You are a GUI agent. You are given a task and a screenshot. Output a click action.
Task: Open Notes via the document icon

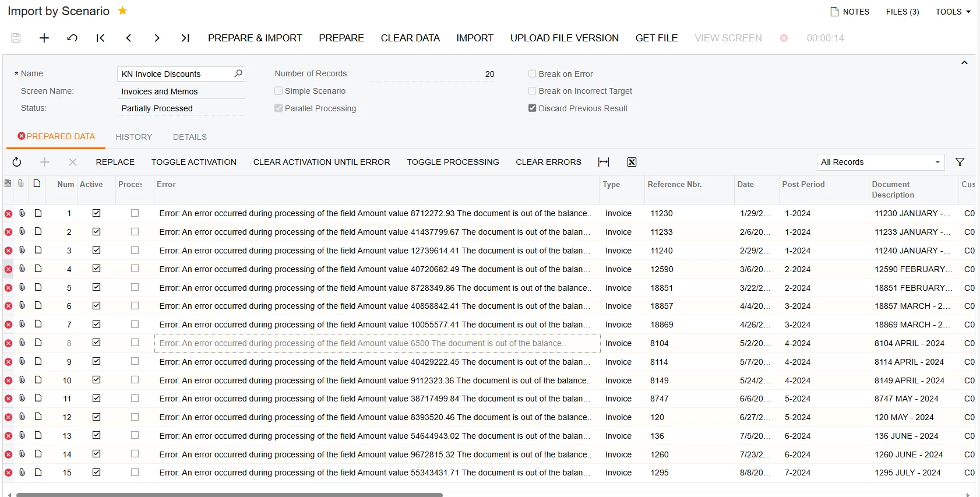834,12
